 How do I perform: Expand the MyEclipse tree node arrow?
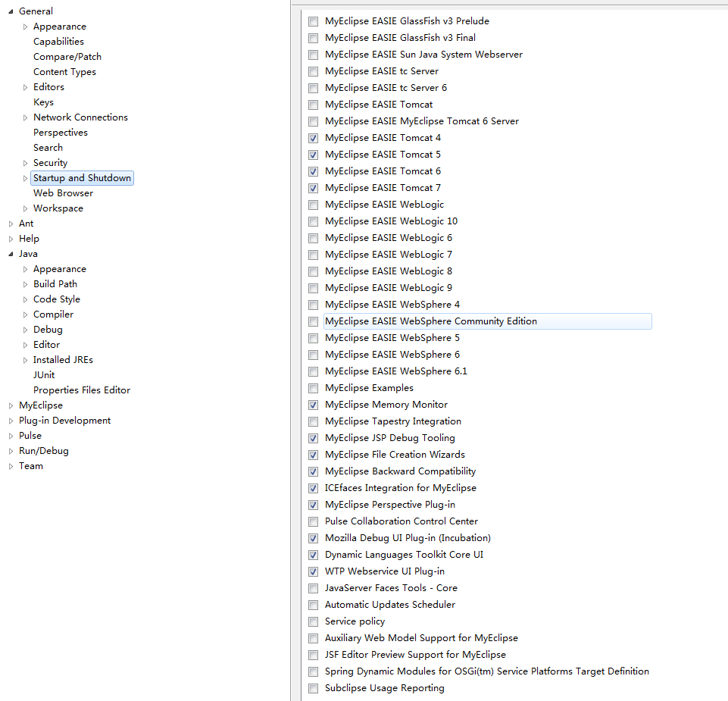click(11, 405)
